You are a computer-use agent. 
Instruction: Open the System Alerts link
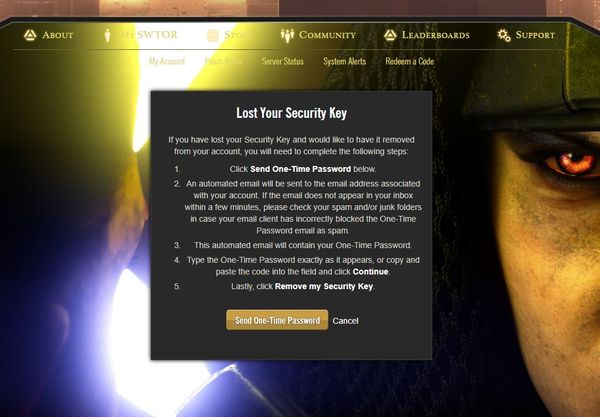[344, 61]
